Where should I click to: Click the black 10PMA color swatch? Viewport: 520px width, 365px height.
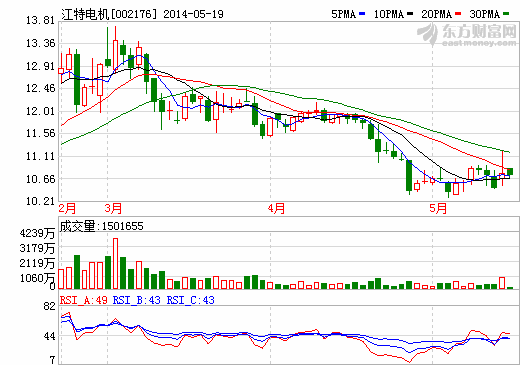410,14
